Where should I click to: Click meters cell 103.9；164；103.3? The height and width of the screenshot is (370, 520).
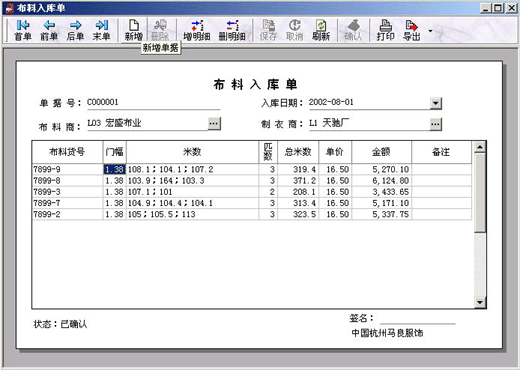tap(192, 181)
